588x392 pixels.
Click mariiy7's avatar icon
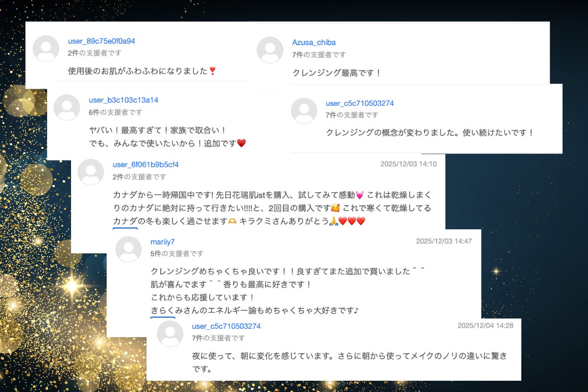(128, 249)
